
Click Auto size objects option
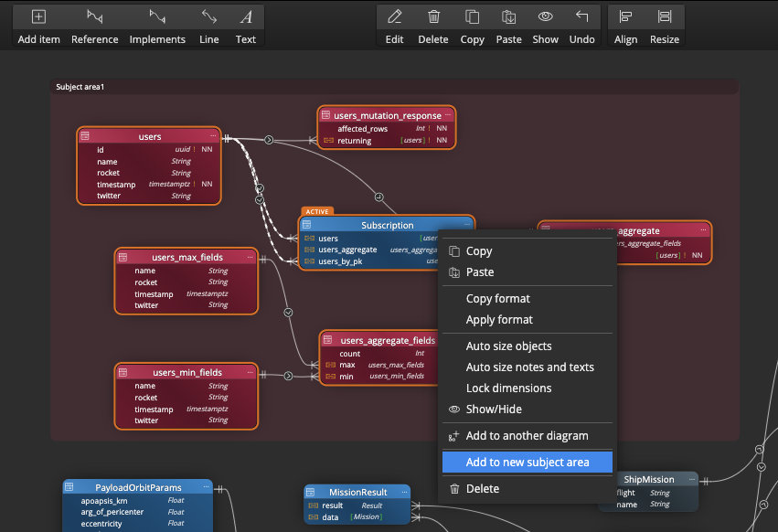(508, 346)
